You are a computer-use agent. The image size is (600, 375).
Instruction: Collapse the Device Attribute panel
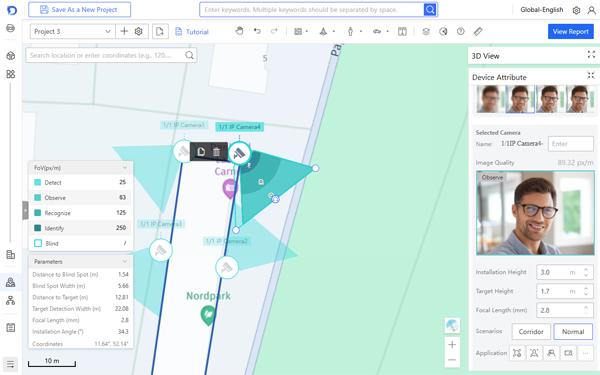pyautogui.click(x=591, y=75)
